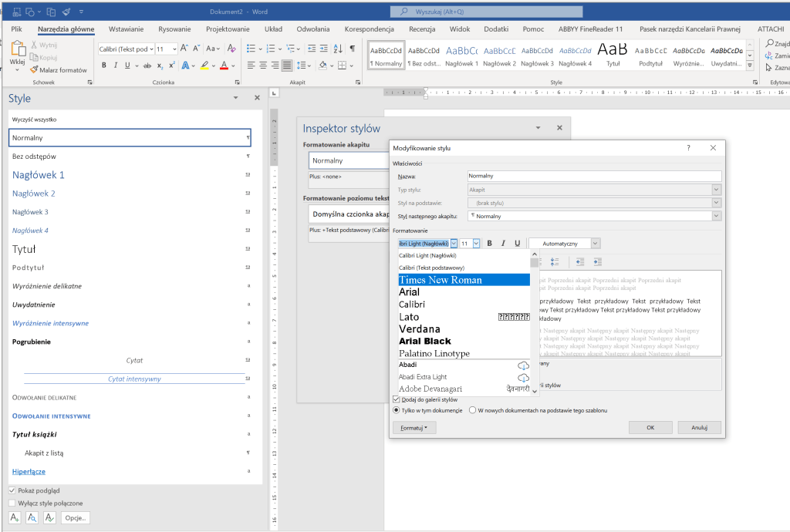Open the Recenzja ribbon tab
The image size is (790, 532).
pos(422,29)
